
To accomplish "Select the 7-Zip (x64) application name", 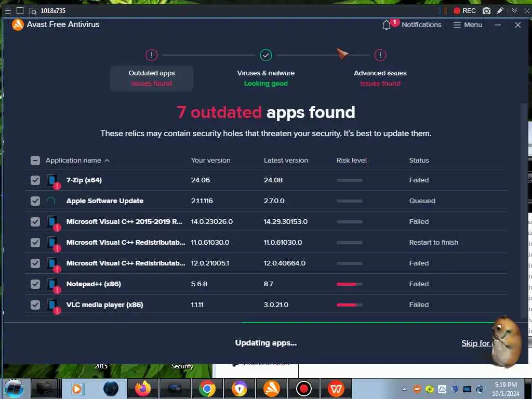I will click(84, 180).
